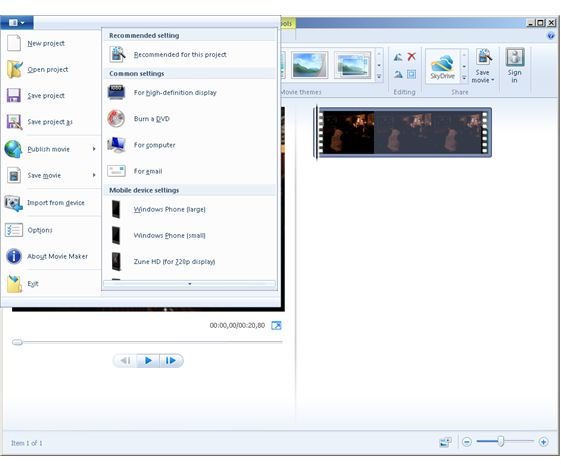
Task: Toggle full screen preview
Action: 276,325
